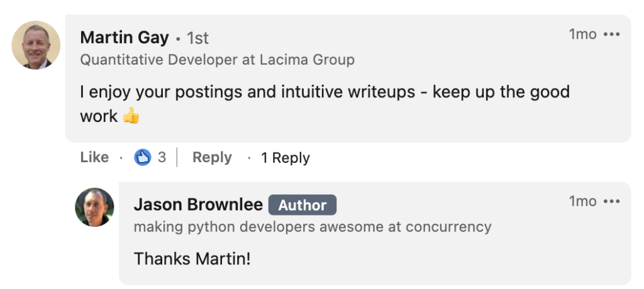
Task: Open the three-dot menu on Jason Brownlee's reply
Action: (611, 202)
